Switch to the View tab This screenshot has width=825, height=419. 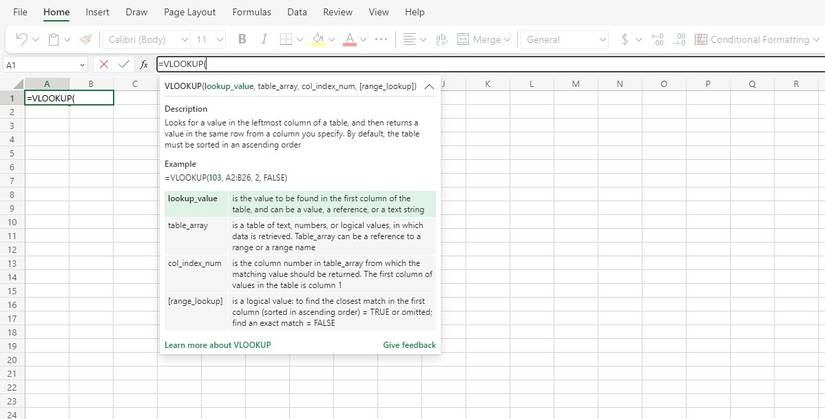click(379, 12)
